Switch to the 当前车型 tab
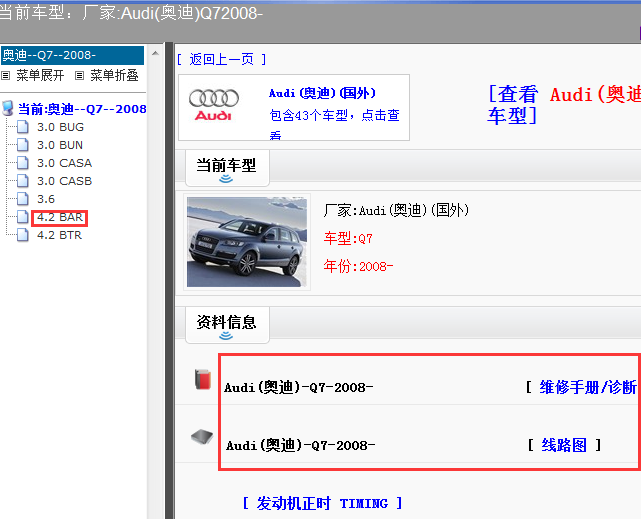 227,168
